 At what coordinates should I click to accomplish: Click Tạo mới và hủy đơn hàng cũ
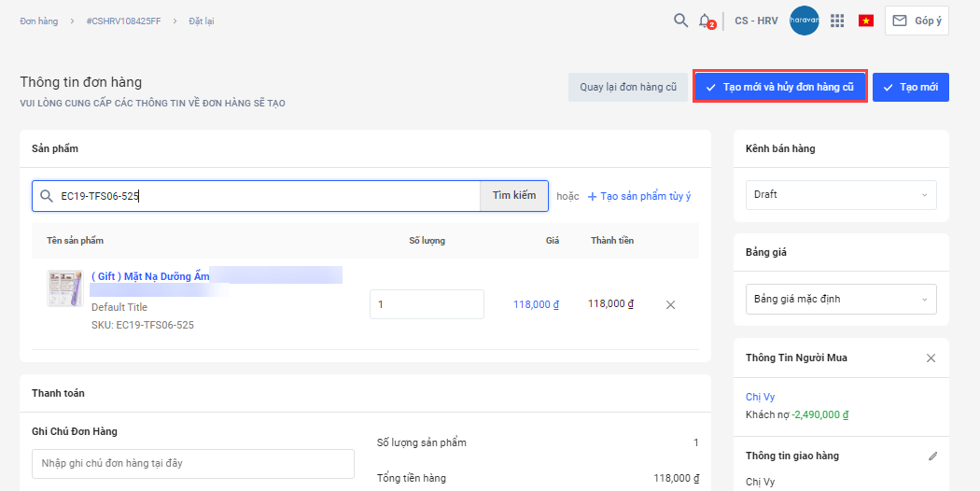pyautogui.click(x=780, y=87)
